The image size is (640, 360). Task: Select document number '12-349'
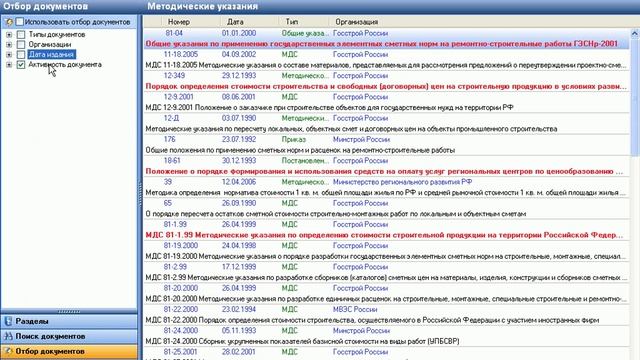(174, 76)
